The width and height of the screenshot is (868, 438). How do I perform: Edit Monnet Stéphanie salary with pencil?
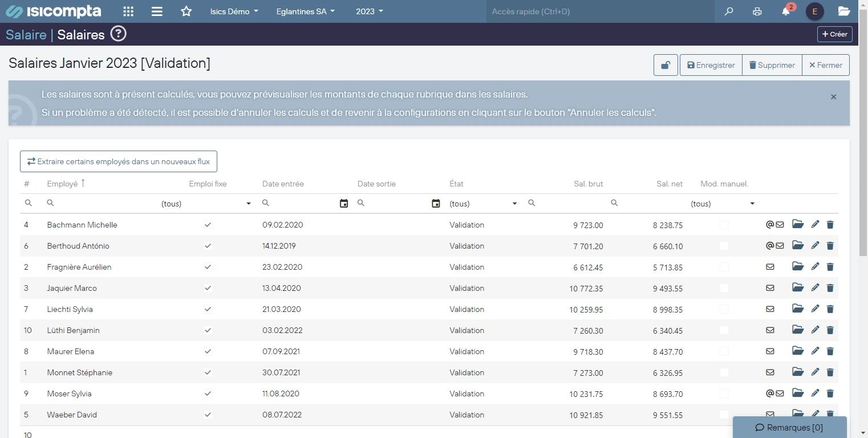(815, 372)
